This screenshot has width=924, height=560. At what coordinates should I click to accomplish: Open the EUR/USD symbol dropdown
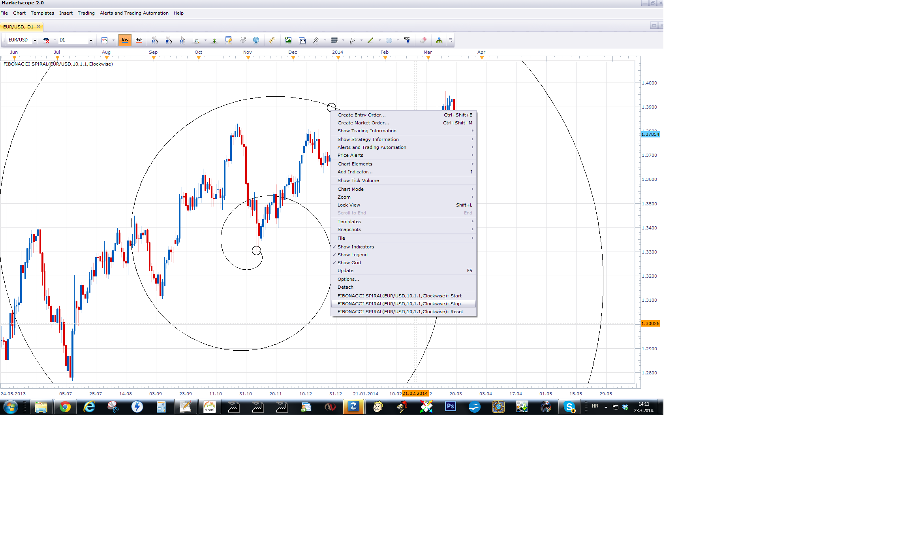tap(35, 40)
